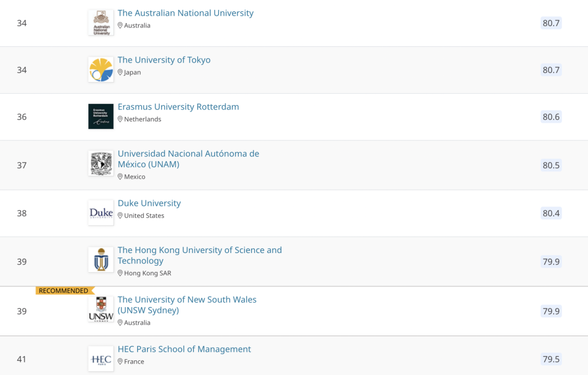Click the HKUST logo thumbnail
This screenshot has height=375, width=588.
point(101,260)
